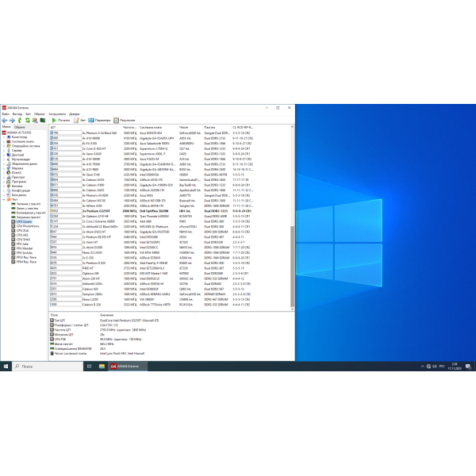Expand the Мережа tree node
Image resolution: width=476 pixels, height=476 pixels.
(4, 168)
